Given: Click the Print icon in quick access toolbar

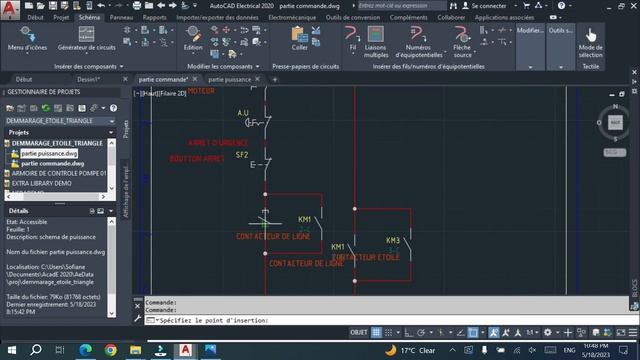Looking at the screenshot, I should click(x=137, y=6).
